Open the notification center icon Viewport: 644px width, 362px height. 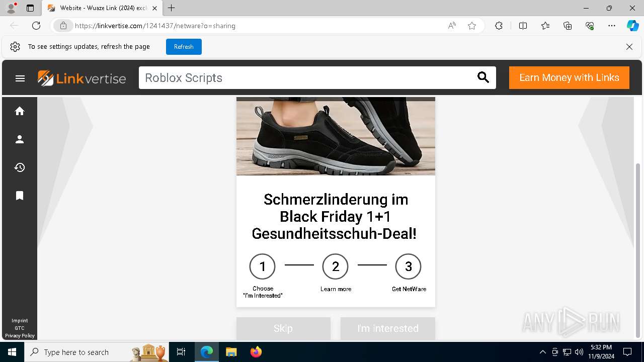coord(627,352)
